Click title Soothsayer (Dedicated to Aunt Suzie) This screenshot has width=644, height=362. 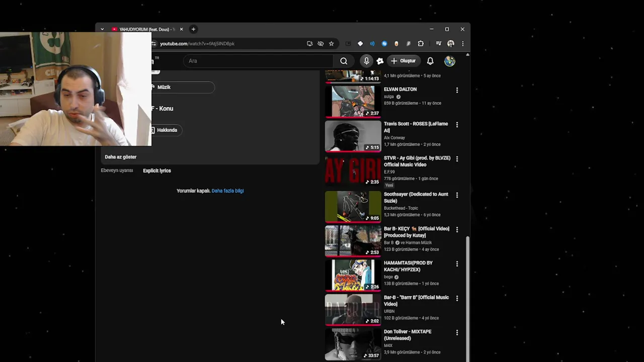[416, 198]
